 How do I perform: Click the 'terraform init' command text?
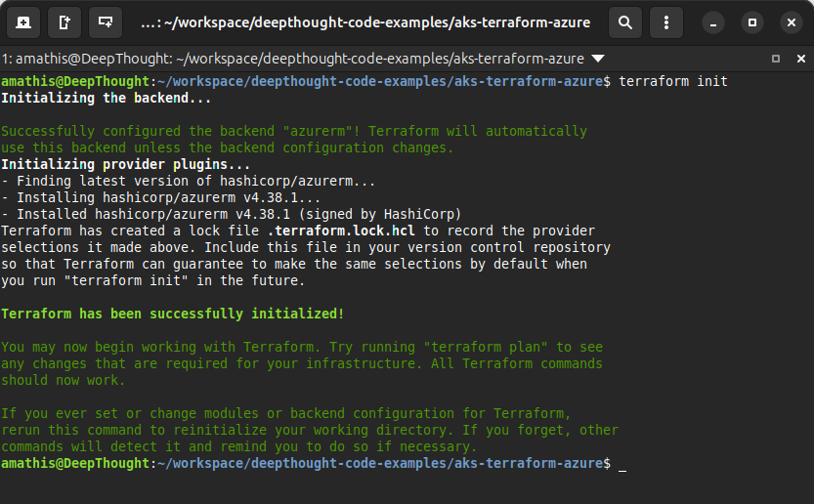click(672, 81)
